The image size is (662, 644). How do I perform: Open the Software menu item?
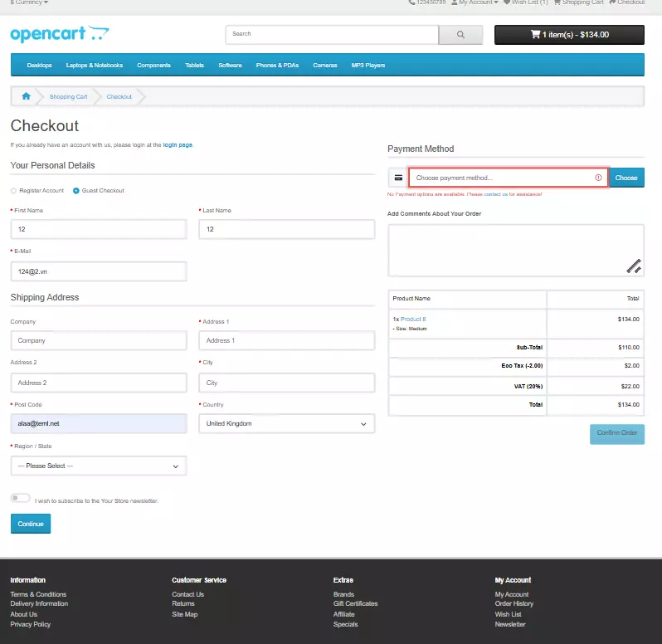tap(230, 65)
